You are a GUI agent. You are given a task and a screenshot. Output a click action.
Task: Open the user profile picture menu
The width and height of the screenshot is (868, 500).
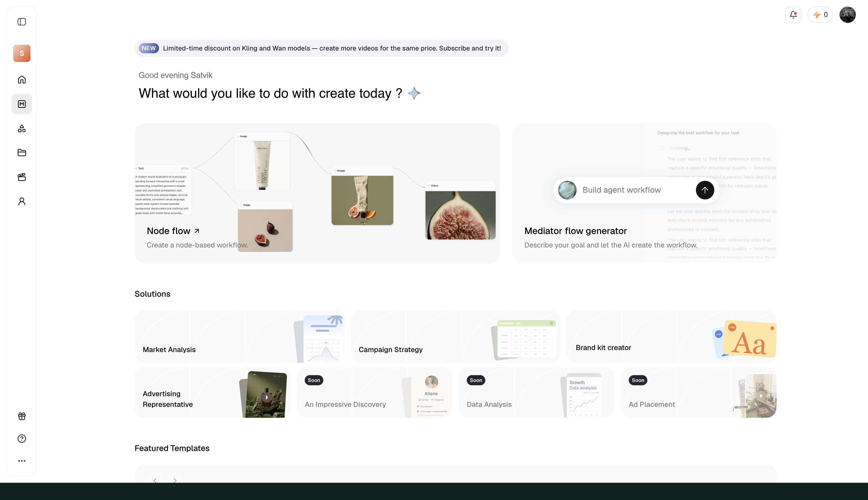847,15
